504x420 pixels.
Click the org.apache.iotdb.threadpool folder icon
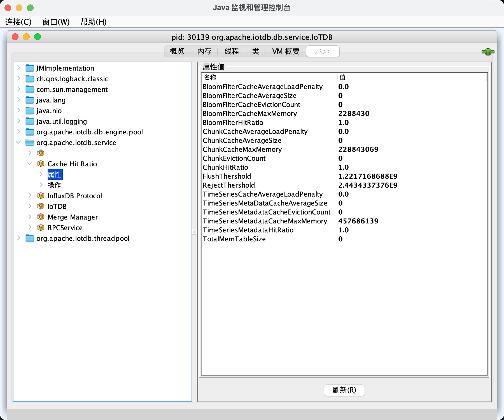(x=29, y=238)
